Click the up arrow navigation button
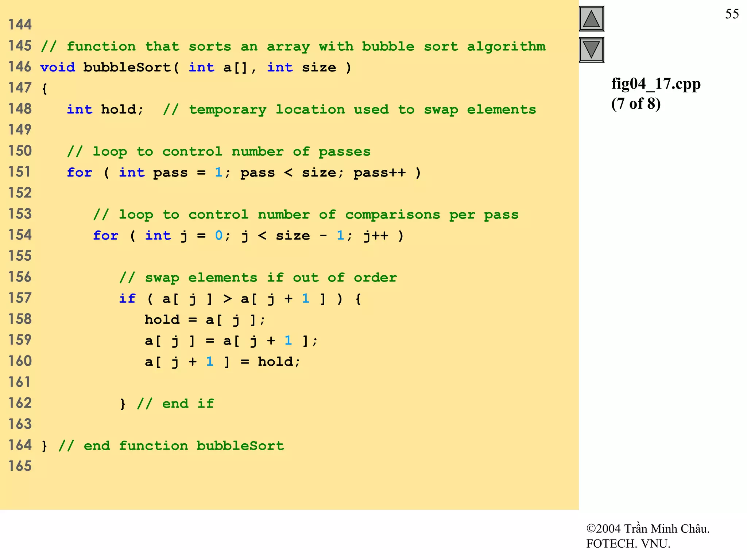Image resolution: width=747 pixels, height=560 pixels. pyautogui.click(x=591, y=19)
